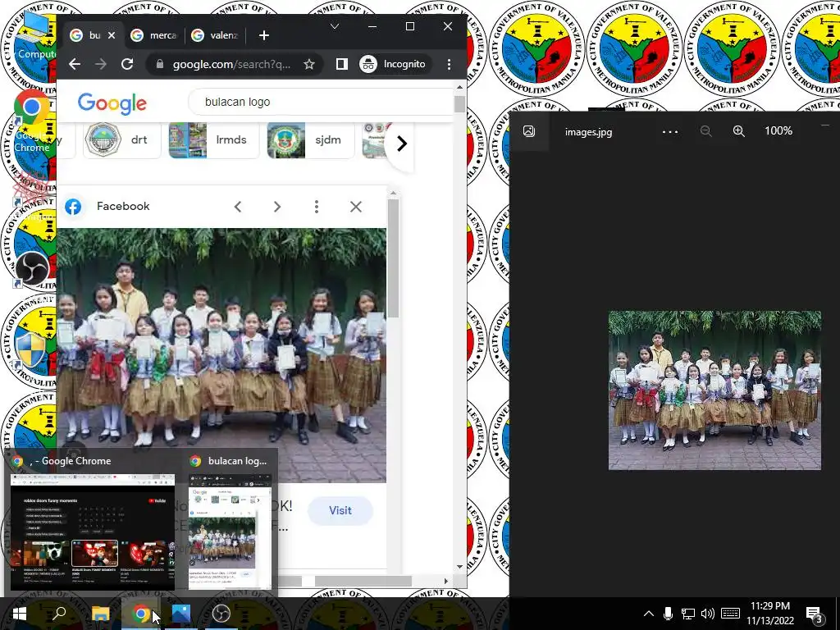Open OBS Studio desktop shortcut
840x630 pixels.
32,269
